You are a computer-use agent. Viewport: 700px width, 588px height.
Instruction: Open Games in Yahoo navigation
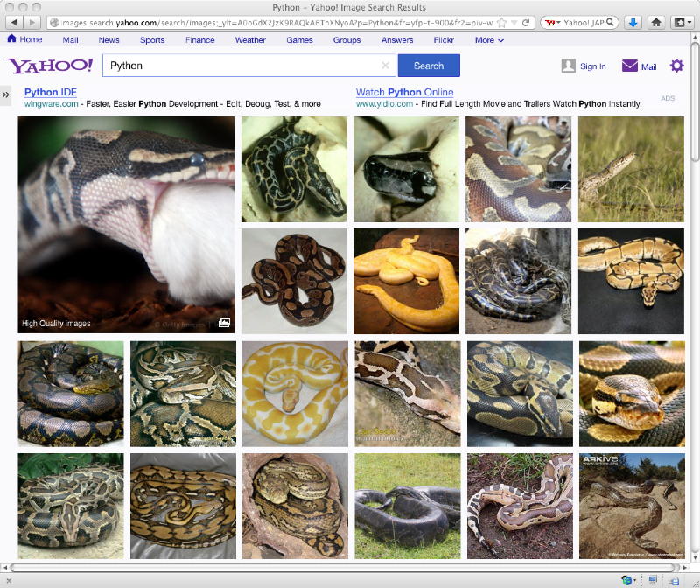299,40
